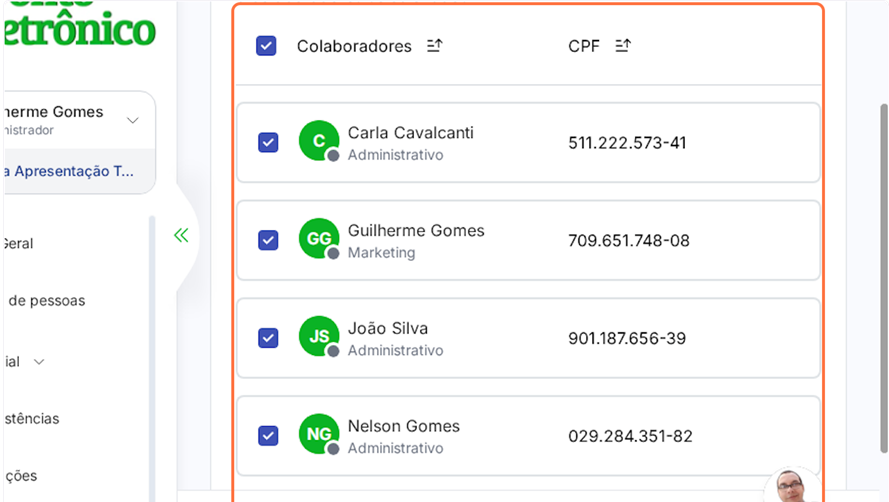
Task: Expand the Guilherme Gomes account dropdown
Action: [x=133, y=121]
